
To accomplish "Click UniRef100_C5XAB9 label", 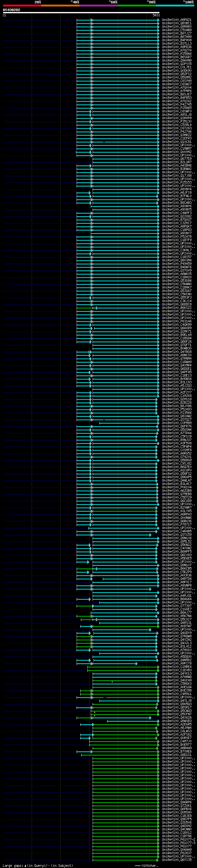I will click(x=177, y=30).
